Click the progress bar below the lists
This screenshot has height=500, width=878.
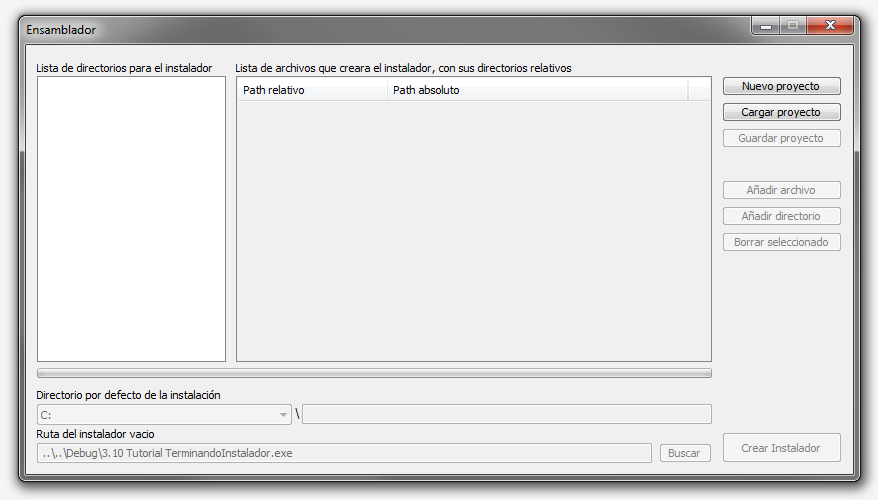click(473, 374)
